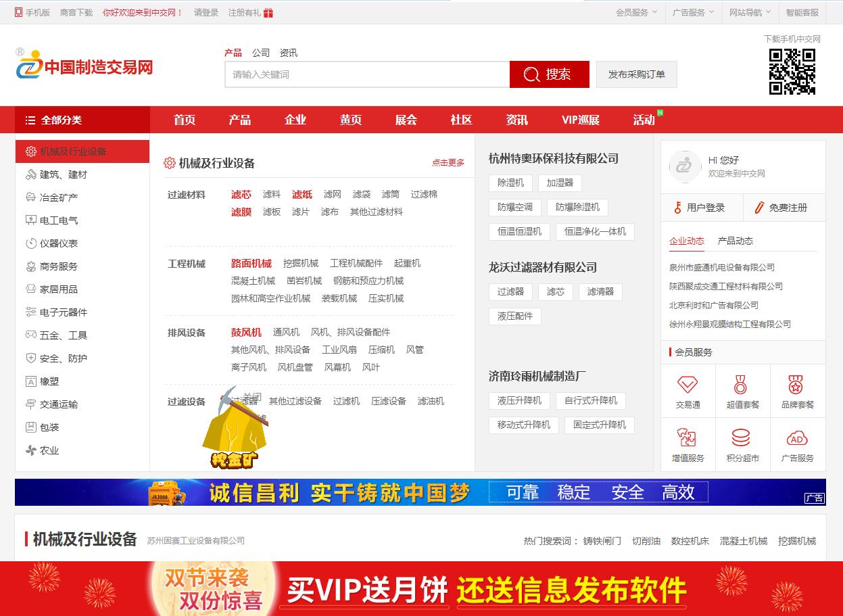Select the 资讯 search type tab

[x=289, y=53]
